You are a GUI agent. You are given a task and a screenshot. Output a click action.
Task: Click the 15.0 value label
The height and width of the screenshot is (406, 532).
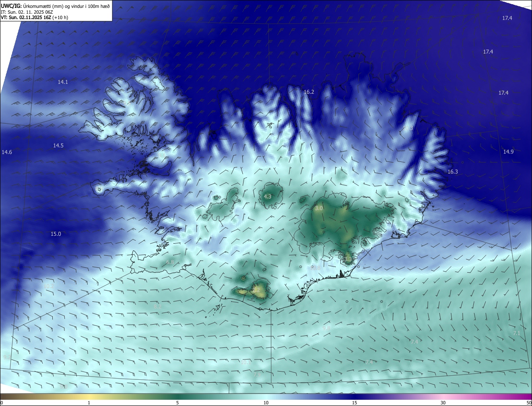(x=56, y=234)
